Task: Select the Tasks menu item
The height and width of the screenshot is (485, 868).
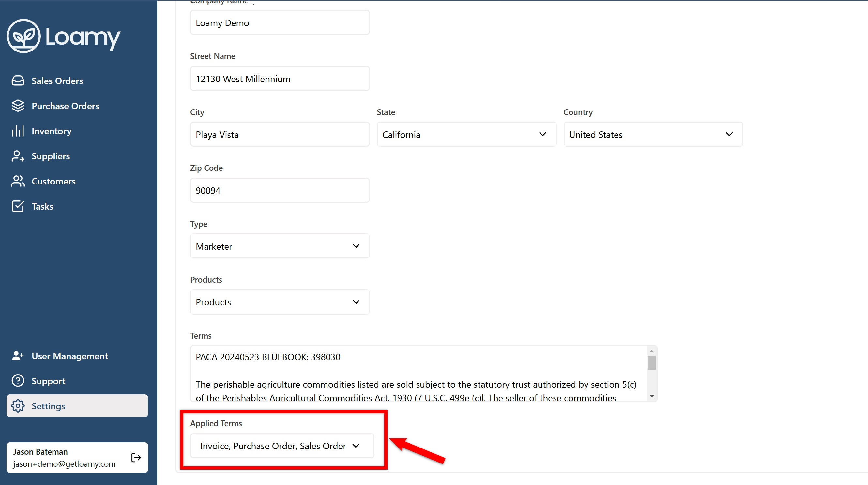Action: tap(77, 206)
